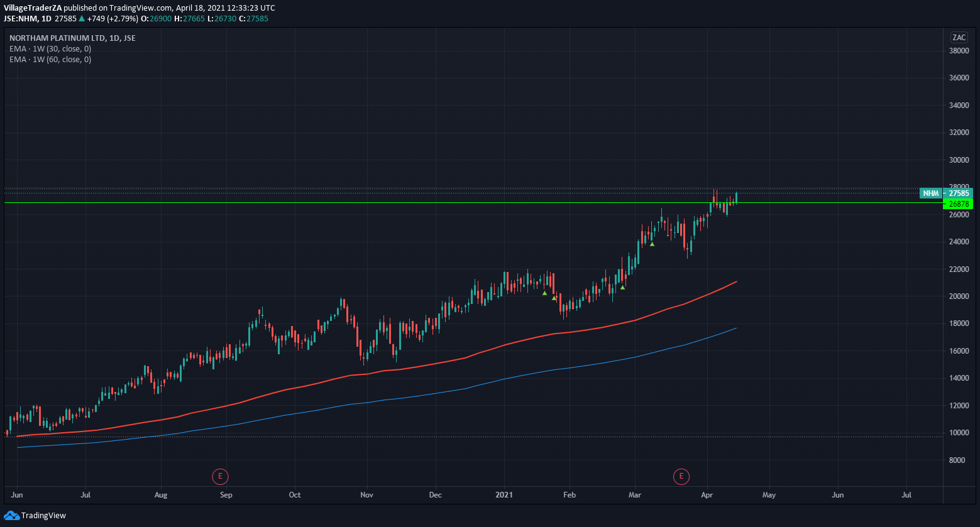
Task: Open the earnings marker near September
Action: coord(220,477)
